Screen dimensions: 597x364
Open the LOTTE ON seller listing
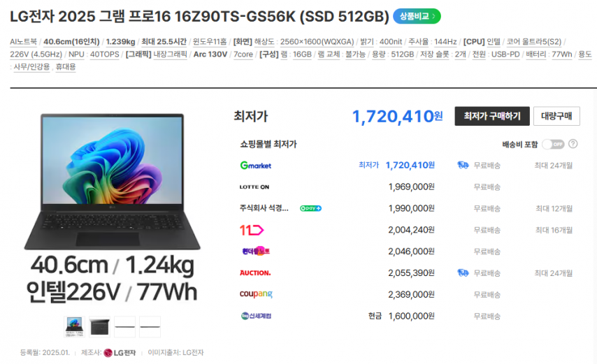(x=254, y=187)
